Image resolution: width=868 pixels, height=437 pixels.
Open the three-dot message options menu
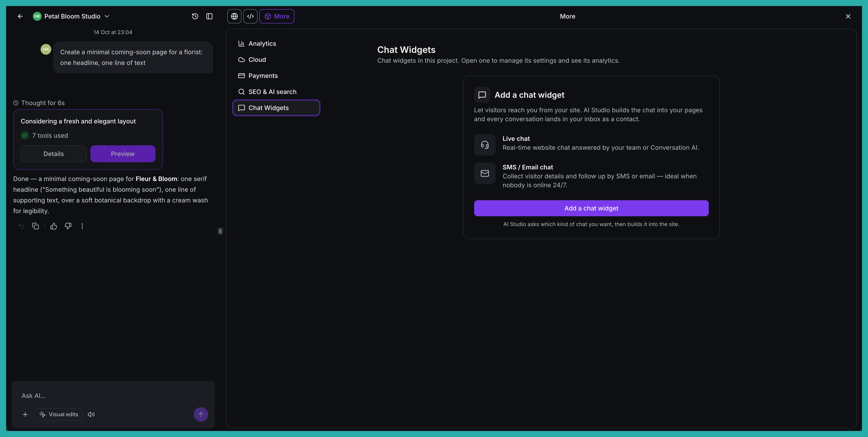click(x=82, y=226)
